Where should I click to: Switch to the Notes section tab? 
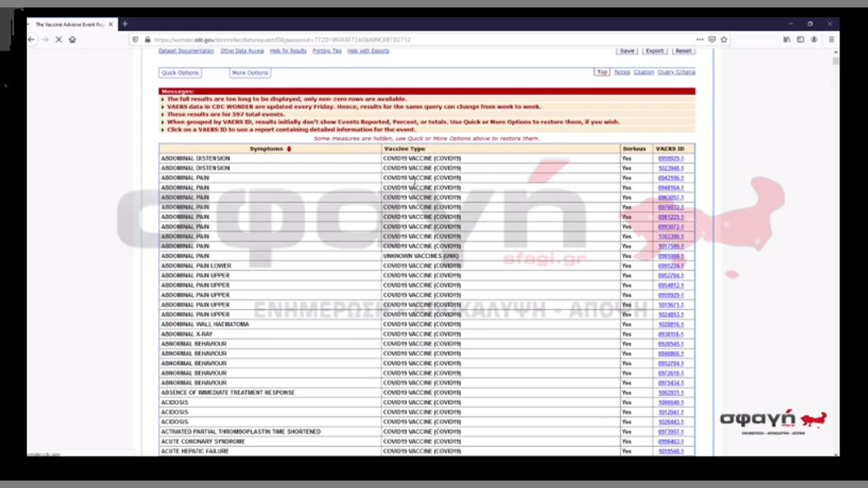622,72
